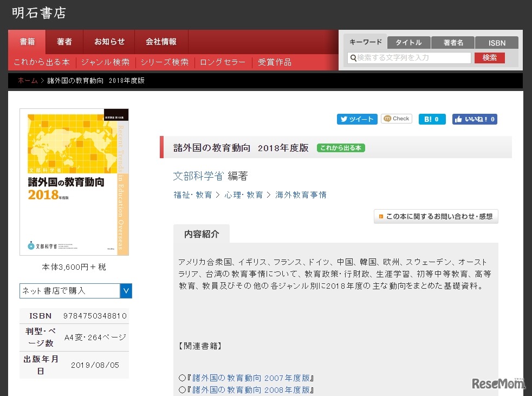Select the 著者名 search tab

click(x=453, y=43)
